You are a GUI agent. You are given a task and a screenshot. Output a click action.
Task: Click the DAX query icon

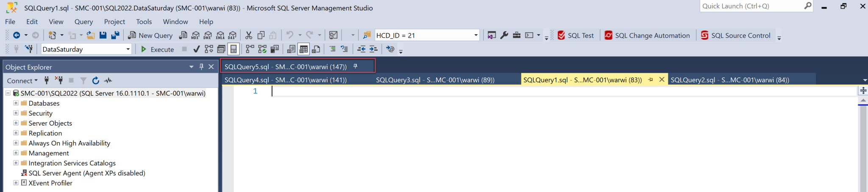tap(232, 36)
